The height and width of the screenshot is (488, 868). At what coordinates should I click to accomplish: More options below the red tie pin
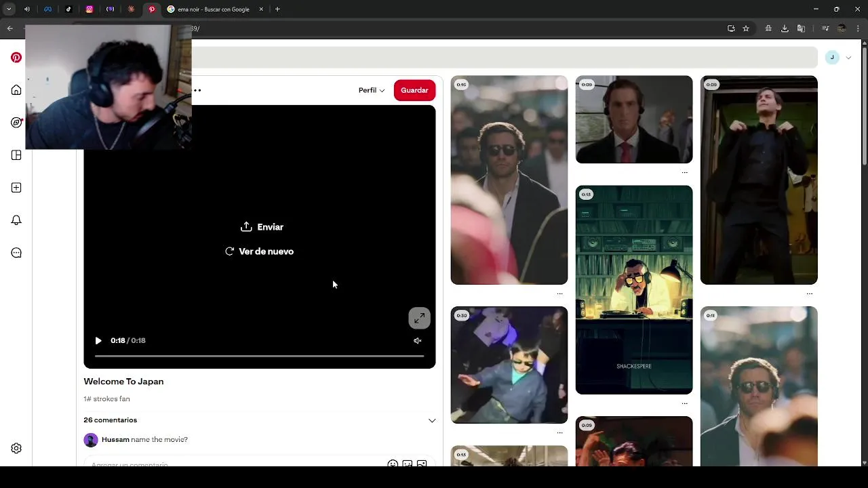coord(684,172)
